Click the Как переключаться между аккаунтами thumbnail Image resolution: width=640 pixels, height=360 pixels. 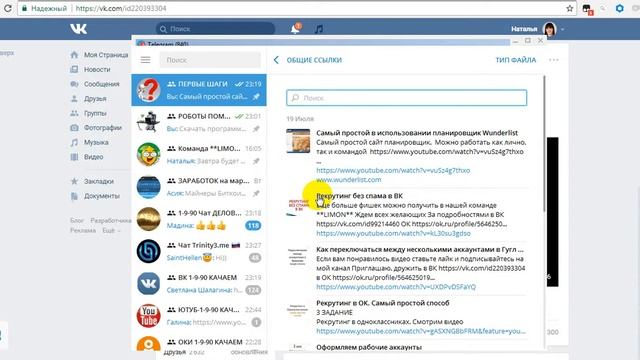[298, 258]
